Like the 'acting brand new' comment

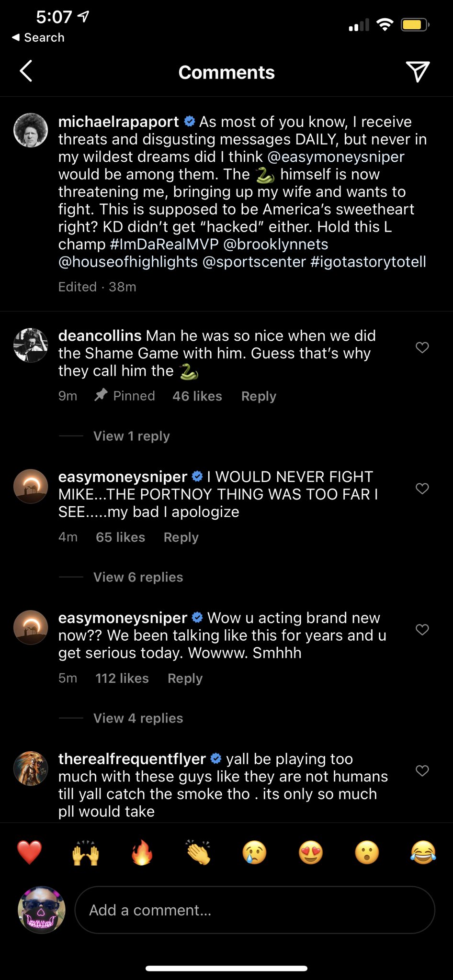pos(422,630)
